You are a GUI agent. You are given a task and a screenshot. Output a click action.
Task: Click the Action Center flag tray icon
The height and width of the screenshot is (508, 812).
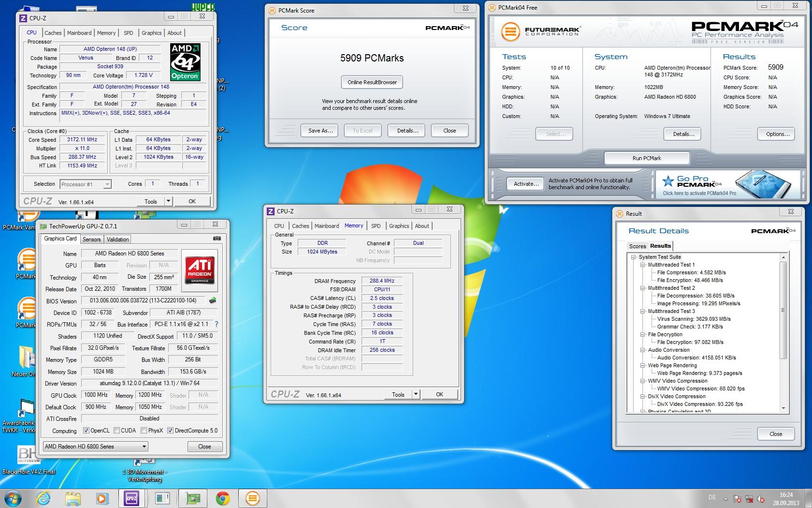tap(738, 499)
